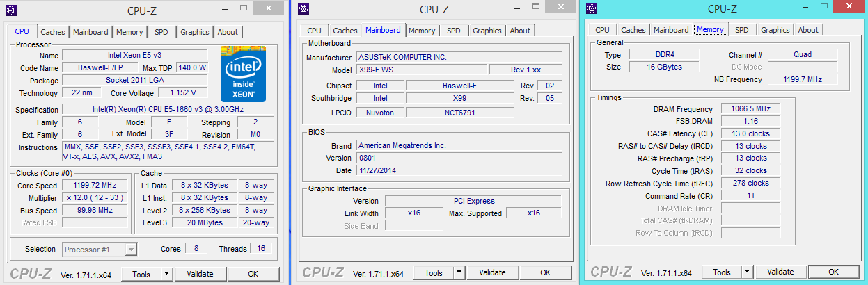The height and width of the screenshot is (285, 868).
Task: Switch to the CPU tab in the Mainboard window
Action: 315,31
